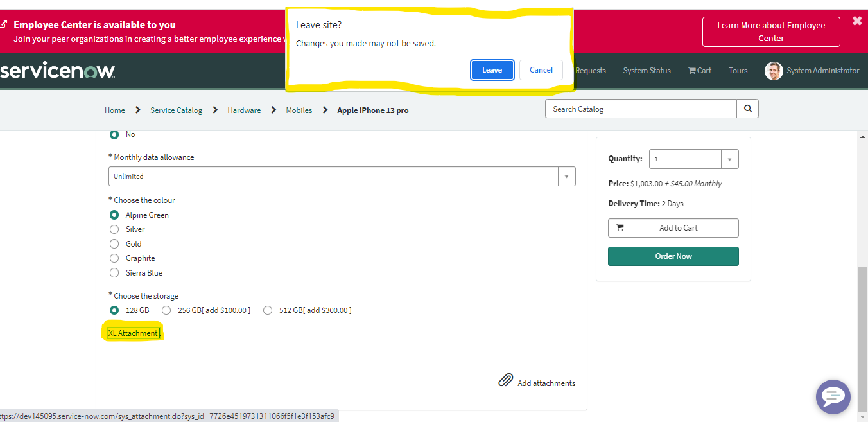This screenshot has width=868, height=422.
Task: Open the Monthly data allowance dropdown
Action: click(x=342, y=176)
